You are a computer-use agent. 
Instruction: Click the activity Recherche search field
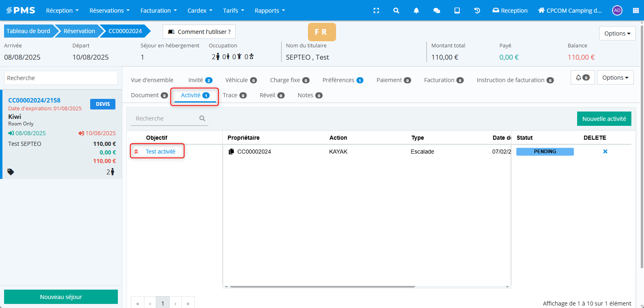(x=165, y=118)
